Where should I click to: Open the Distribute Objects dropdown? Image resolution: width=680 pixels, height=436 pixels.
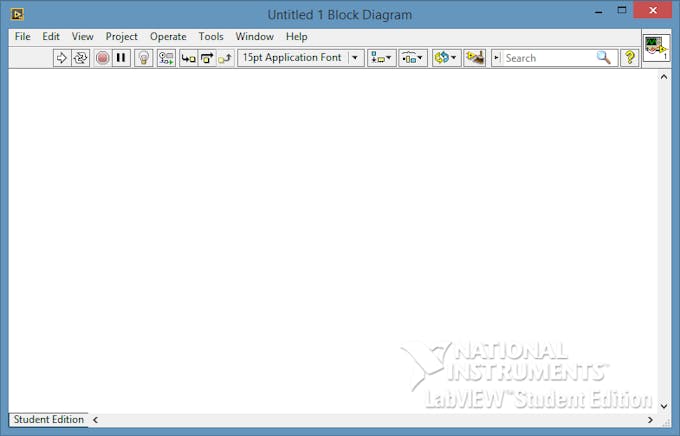413,58
